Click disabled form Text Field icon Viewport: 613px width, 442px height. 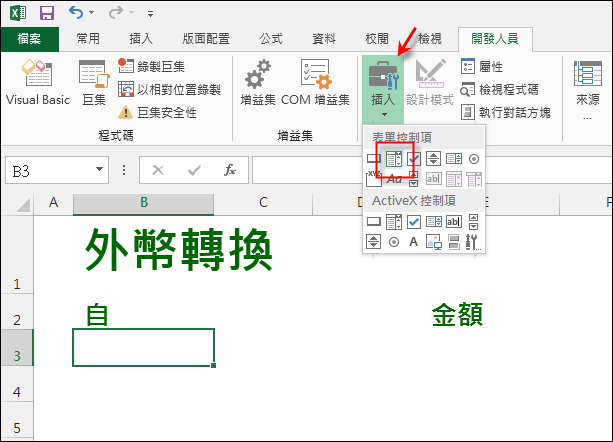click(x=434, y=179)
